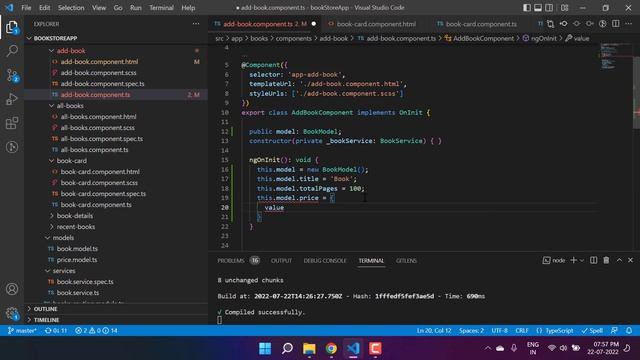Open Windows Start menu
Screen dimensions: 640x360
[x=265, y=349]
